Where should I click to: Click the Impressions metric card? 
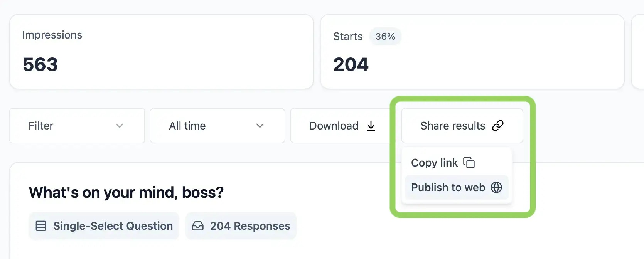162,51
